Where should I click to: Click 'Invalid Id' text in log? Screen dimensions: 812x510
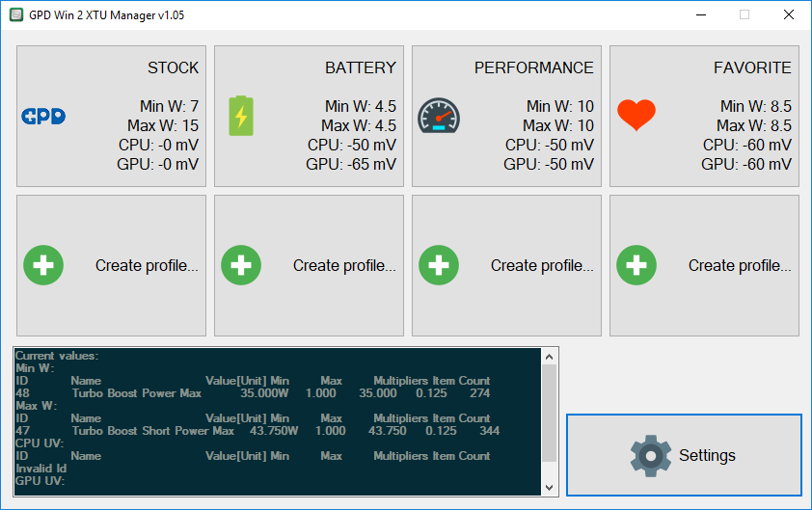[41, 469]
